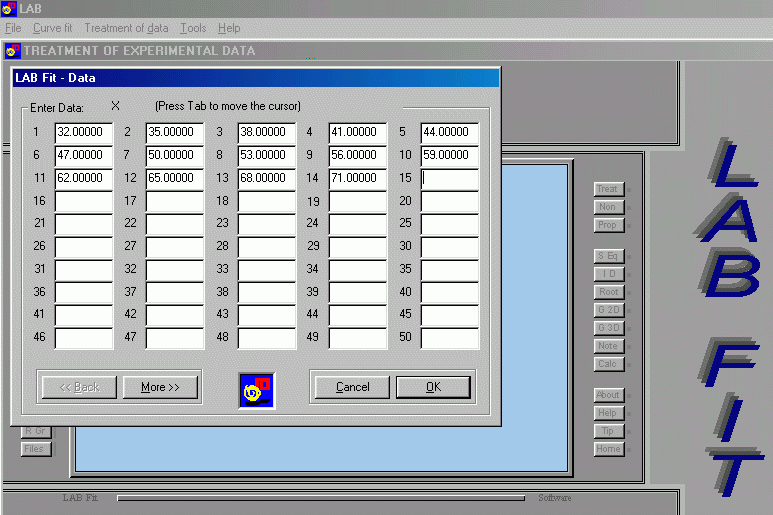The image size is (773, 515).
Task: Click the Files button behind dialog
Action: 36,449
